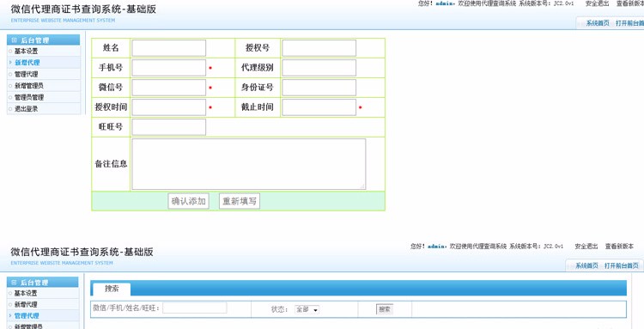Viewport: 644px width, 329px height.
Task: Go to 管理员管理 in the sidebar
Action: pos(28,97)
